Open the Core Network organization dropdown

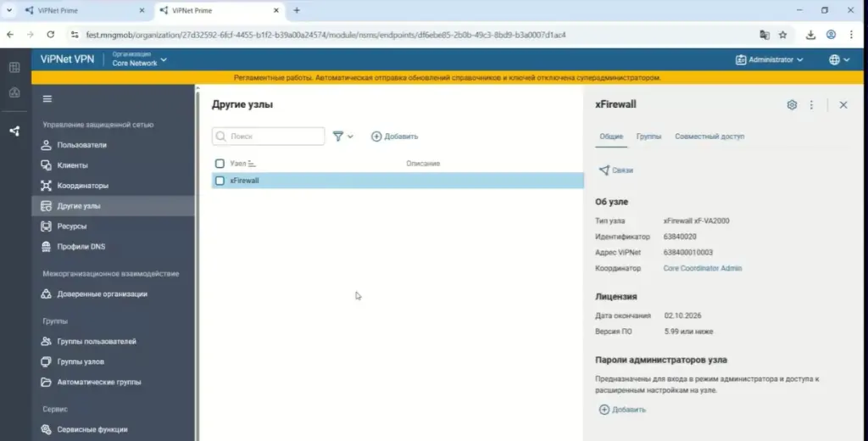[140, 59]
